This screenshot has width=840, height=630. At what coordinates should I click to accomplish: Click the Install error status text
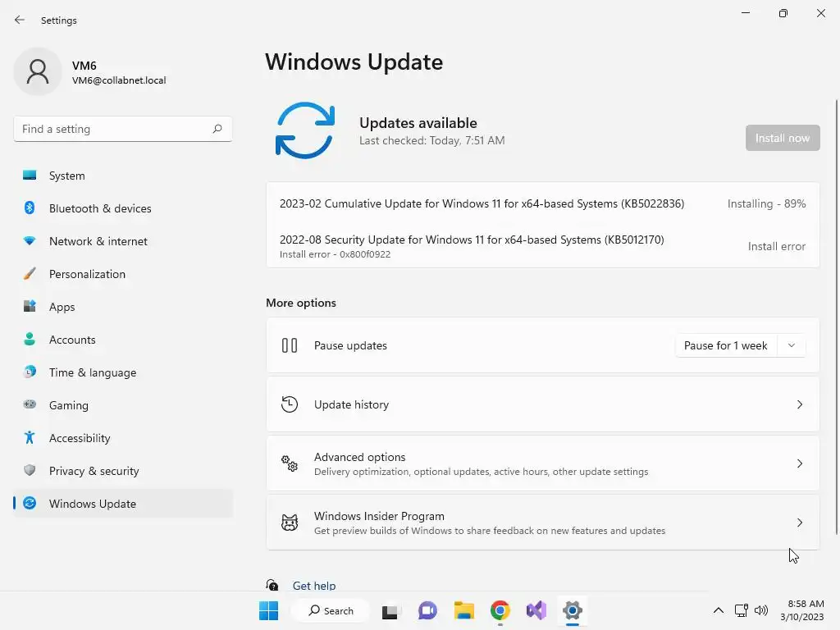(x=776, y=246)
